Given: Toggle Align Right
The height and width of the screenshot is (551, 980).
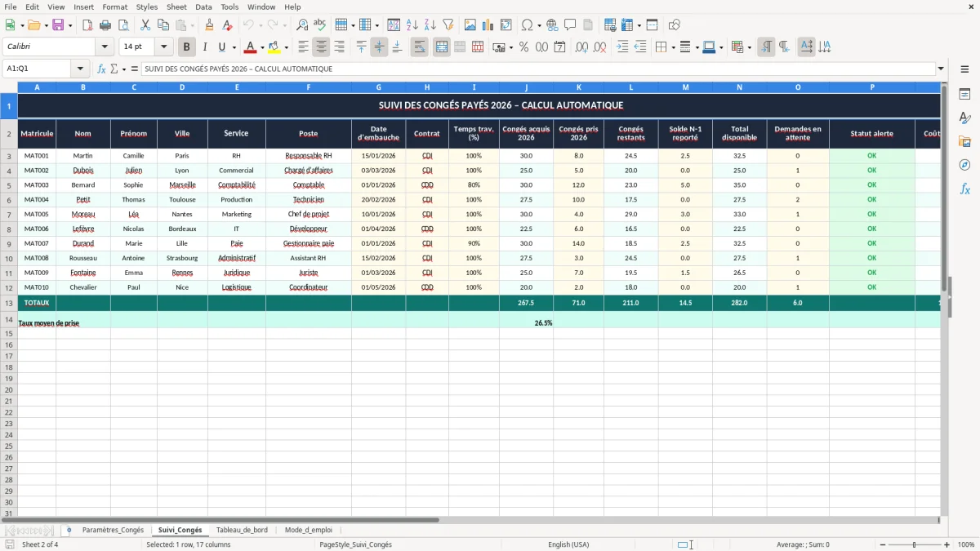Looking at the screenshot, I should click(340, 47).
